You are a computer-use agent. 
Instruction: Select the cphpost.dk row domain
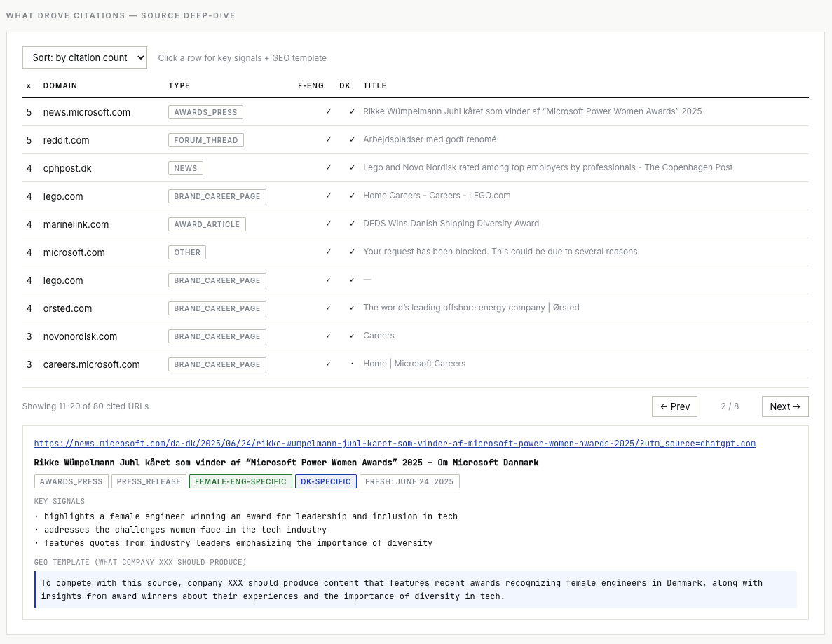(x=67, y=168)
